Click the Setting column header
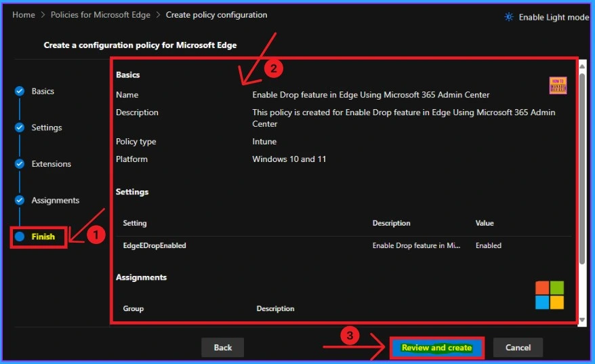 [135, 223]
